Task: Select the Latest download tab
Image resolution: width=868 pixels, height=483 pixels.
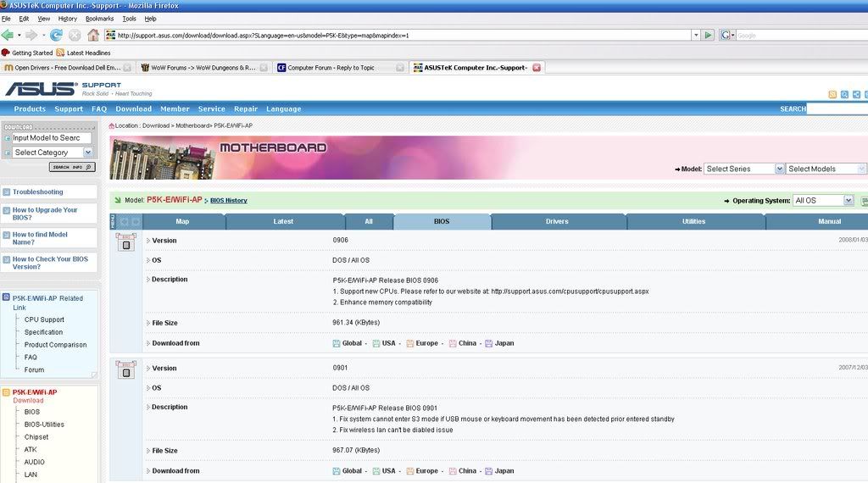Action: (283, 221)
